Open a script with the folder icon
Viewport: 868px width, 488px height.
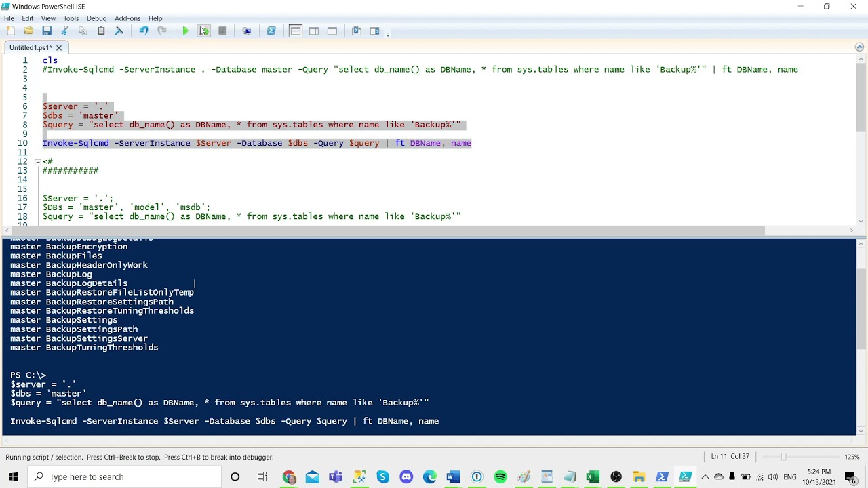[28, 31]
